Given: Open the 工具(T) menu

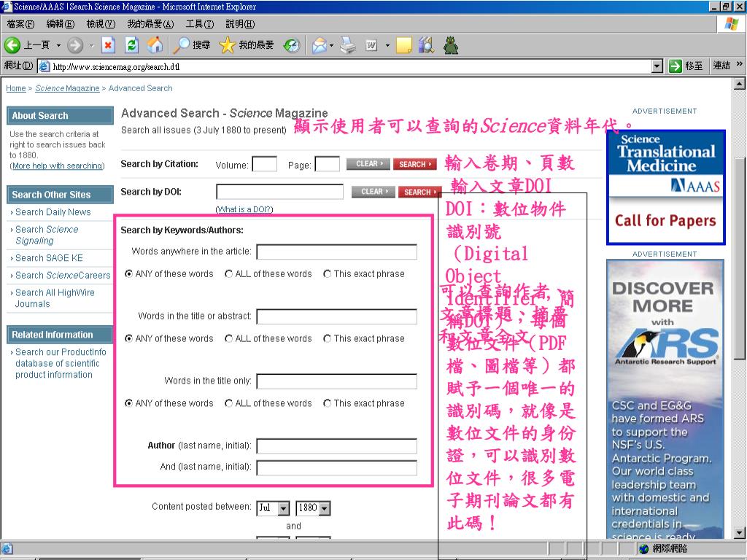Looking at the screenshot, I should point(200,24).
